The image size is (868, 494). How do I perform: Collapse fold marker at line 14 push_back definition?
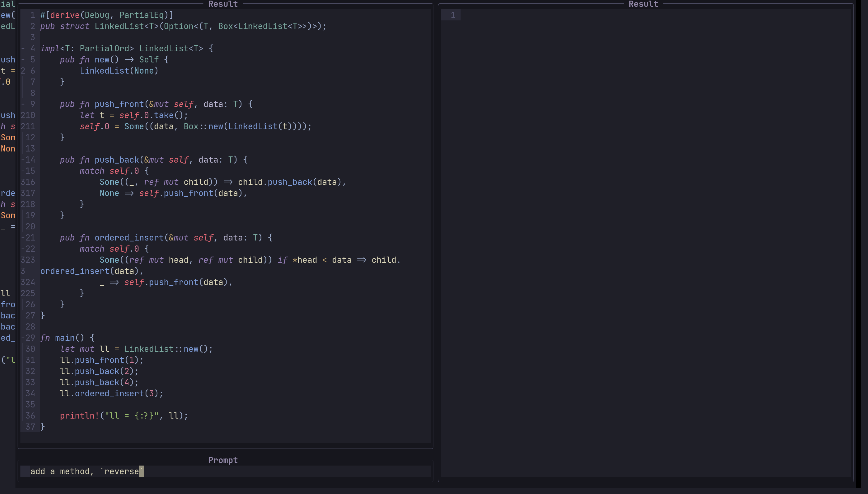tap(23, 160)
